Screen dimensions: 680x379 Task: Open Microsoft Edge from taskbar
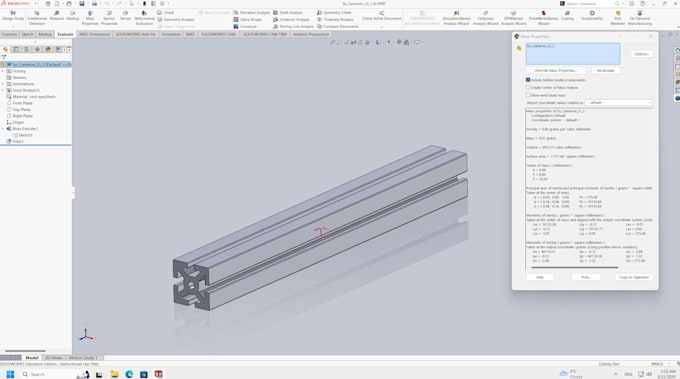point(129,374)
